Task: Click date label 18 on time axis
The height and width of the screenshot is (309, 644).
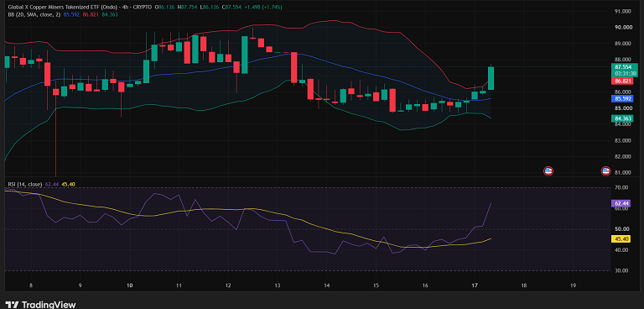Action: coord(523,285)
